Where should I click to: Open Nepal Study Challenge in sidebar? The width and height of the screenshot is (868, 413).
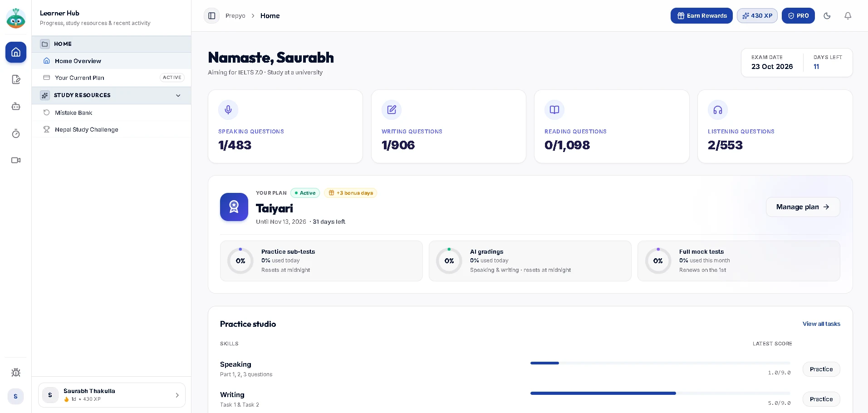[x=112, y=129]
